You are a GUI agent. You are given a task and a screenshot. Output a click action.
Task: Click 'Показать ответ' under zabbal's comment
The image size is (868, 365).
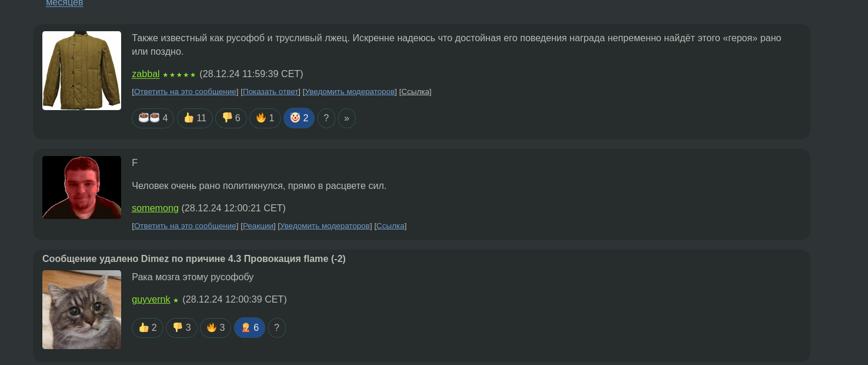[271, 92]
